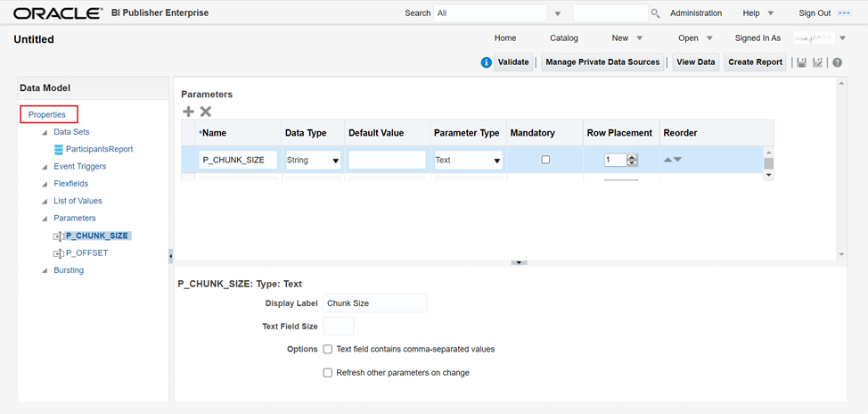Move the parameter up with Reorder arrow

[667, 160]
